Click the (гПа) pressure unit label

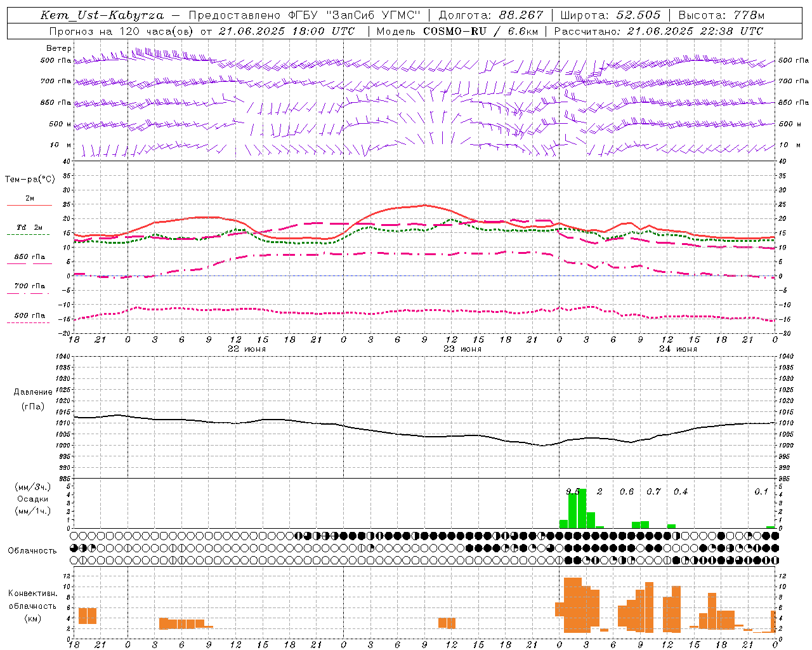pos(33,407)
